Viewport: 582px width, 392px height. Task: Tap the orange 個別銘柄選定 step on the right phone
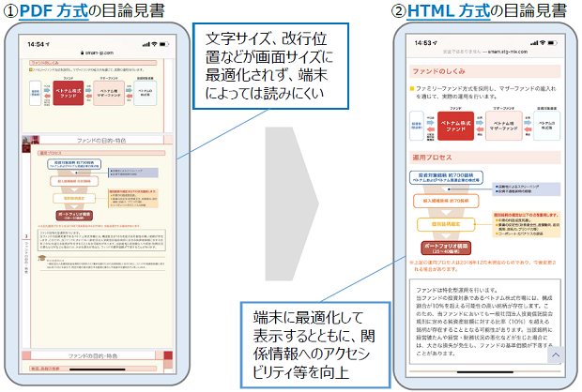450,227
